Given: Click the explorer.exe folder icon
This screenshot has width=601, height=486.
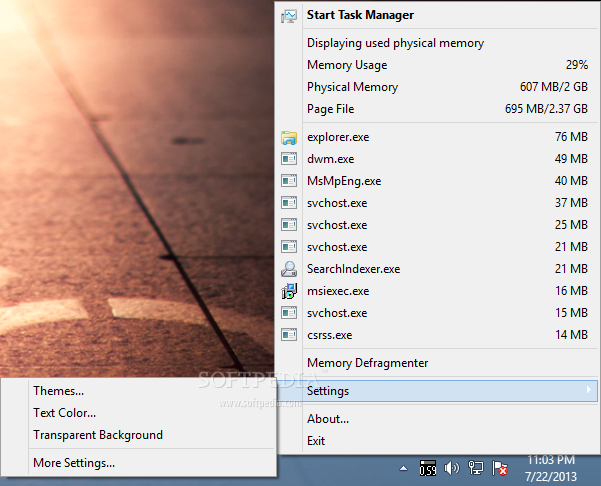Looking at the screenshot, I should [289, 138].
